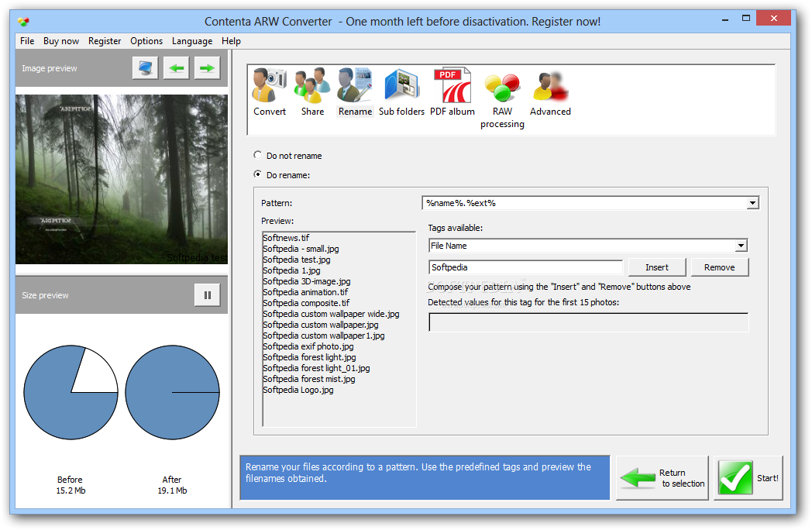Open the Sub folders icon
This screenshot has height=530, width=812.
pos(401,92)
